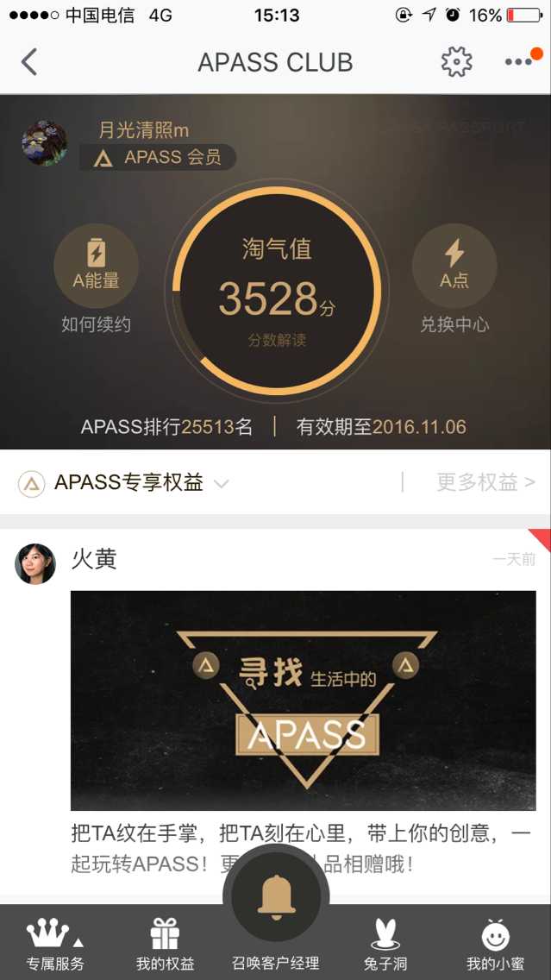Viewport: 551px width, 980px height.
Task: Open settings gear icon
Action: point(457,62)
